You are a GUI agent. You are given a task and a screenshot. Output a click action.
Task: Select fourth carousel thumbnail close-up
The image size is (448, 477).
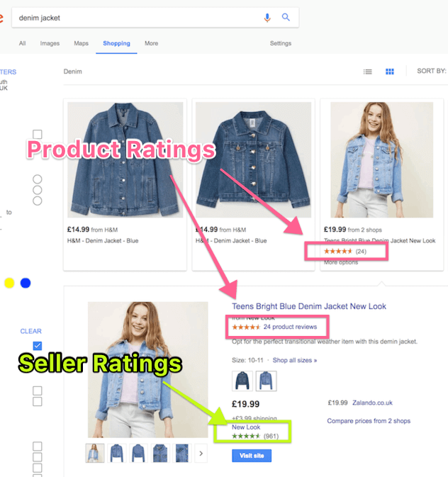click(160, 453)
